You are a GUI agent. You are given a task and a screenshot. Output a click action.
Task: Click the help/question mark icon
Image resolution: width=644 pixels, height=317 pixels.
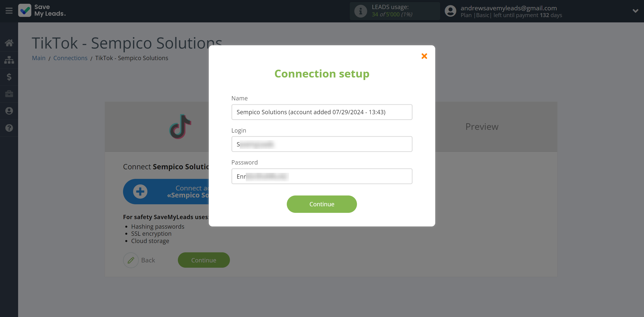pyautogui.click(x=9, y=128)
